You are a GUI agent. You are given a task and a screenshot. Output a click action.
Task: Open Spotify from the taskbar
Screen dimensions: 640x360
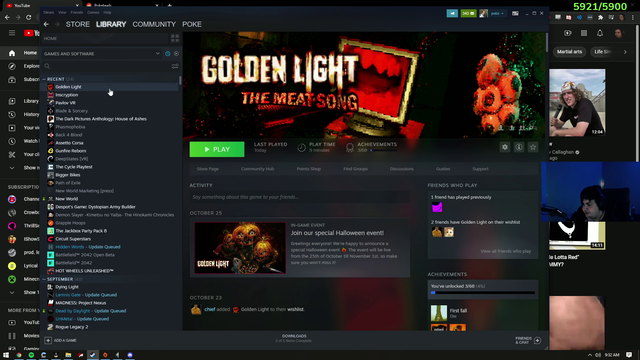[x=31, y=355]
